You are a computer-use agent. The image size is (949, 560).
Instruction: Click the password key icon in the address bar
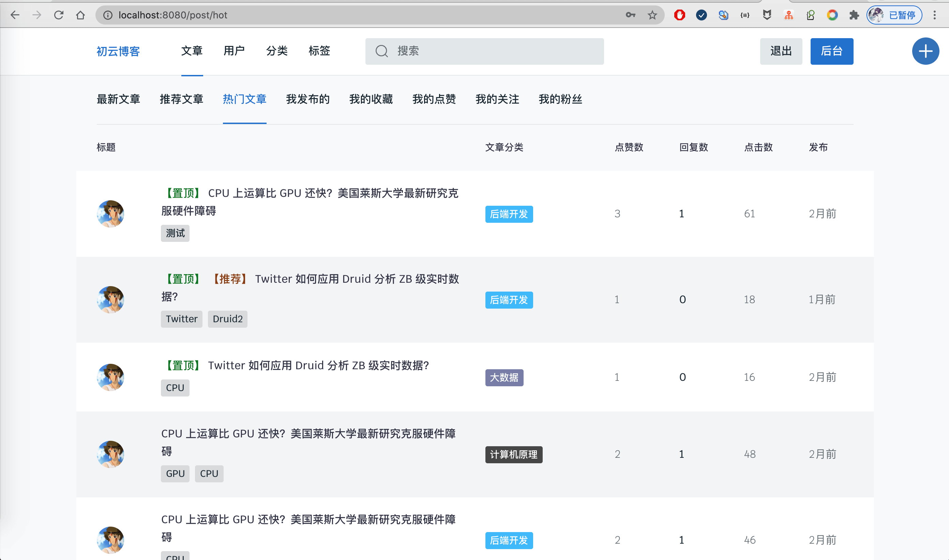tap(630, 15)
